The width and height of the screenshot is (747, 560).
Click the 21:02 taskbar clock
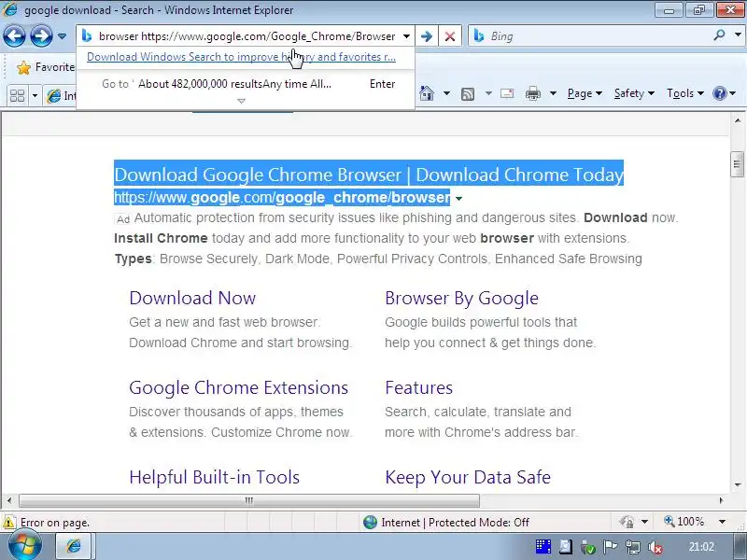click(701, 547)
